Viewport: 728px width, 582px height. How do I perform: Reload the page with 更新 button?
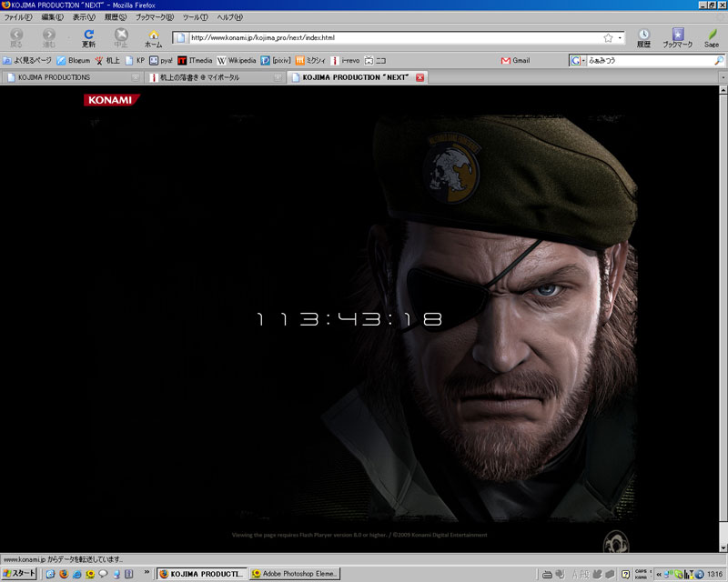(x=88, y=38)
